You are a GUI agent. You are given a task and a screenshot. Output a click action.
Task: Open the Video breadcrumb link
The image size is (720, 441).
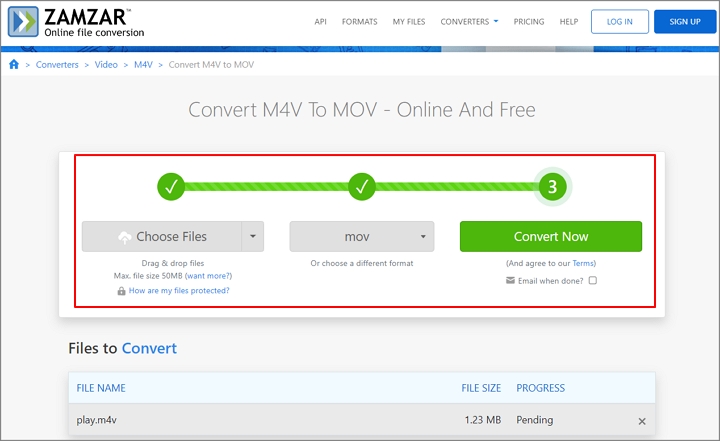106,65
